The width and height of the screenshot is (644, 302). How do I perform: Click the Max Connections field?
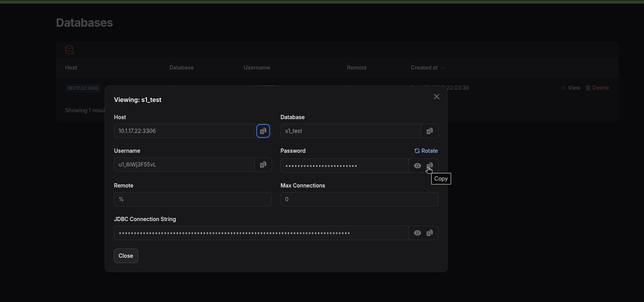(x=359, y=199)
